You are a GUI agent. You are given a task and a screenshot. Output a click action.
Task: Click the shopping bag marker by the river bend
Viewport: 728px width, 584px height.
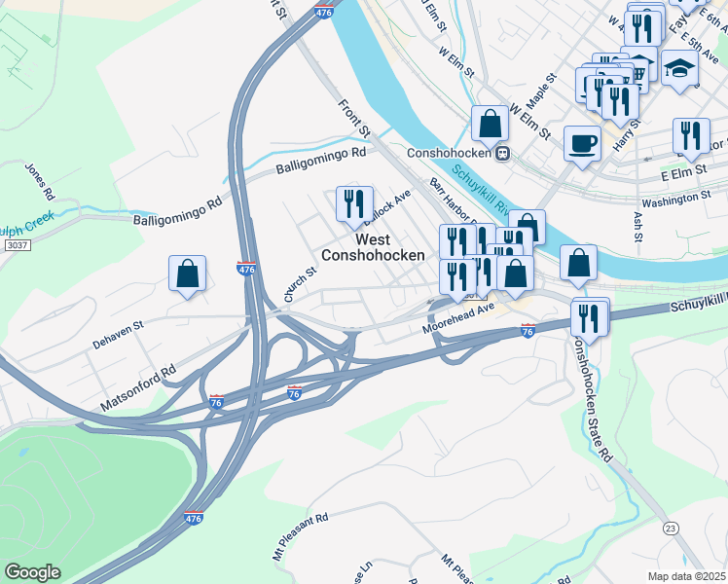578,265
